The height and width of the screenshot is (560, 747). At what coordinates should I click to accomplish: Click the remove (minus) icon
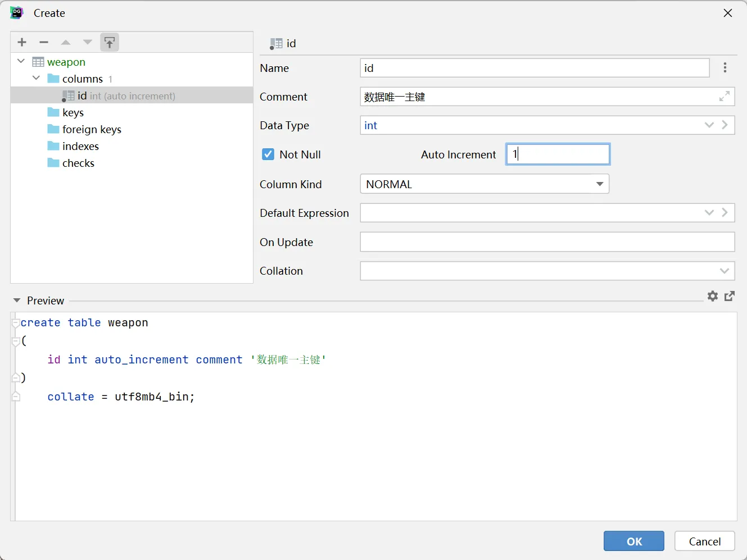44,42
